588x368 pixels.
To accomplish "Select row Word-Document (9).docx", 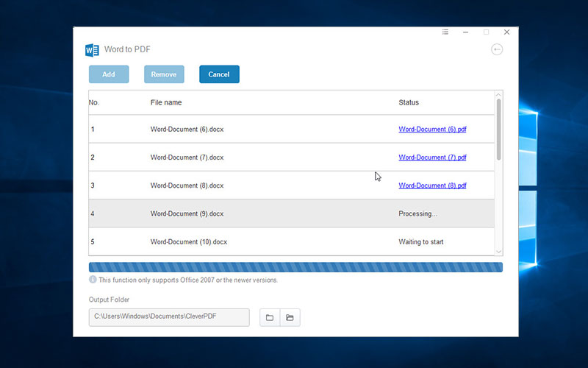I will point(291,213).
